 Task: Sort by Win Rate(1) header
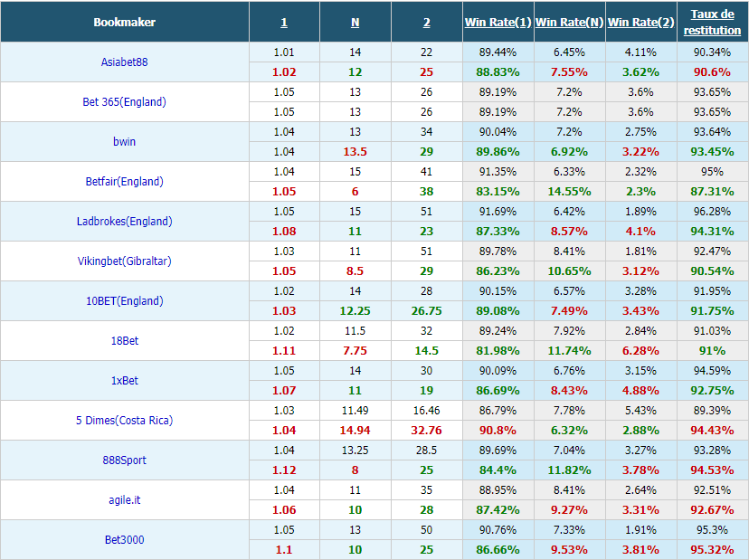498,22
